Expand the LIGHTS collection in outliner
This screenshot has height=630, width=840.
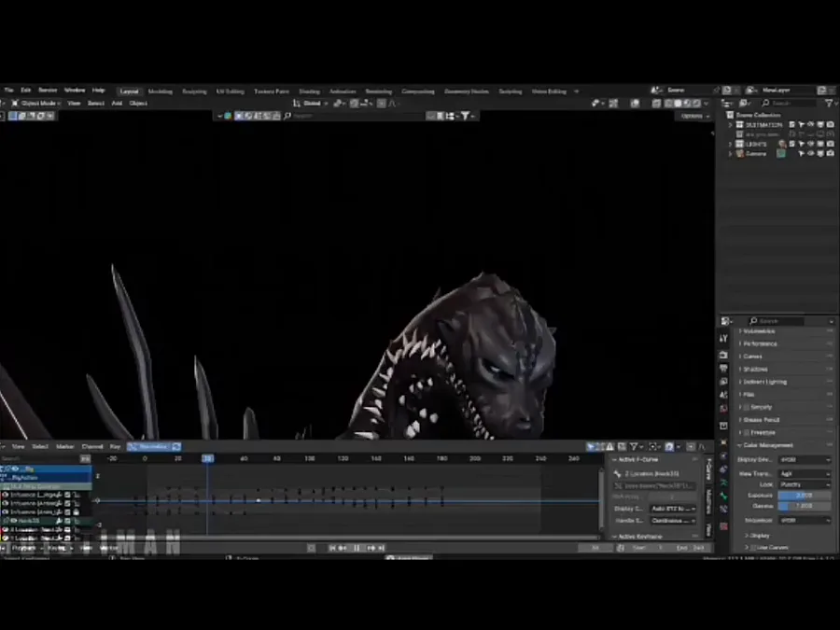730,144
